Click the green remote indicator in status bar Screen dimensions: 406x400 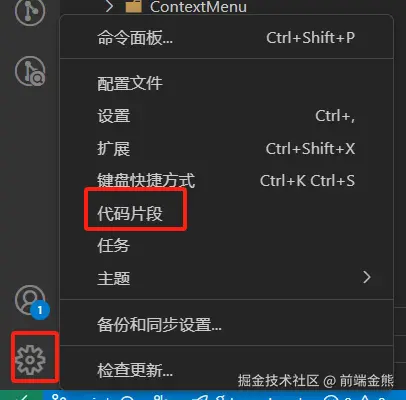[21, 396]
